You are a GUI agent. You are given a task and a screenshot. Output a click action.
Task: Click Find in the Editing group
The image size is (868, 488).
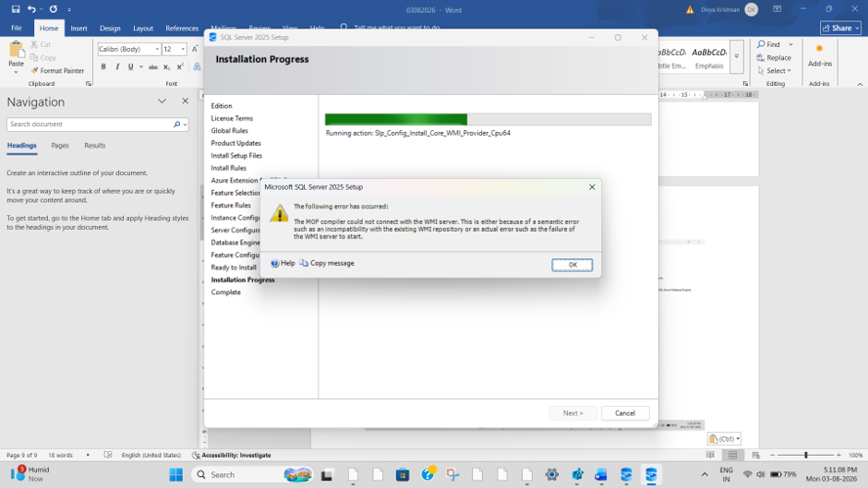point(769,44)
